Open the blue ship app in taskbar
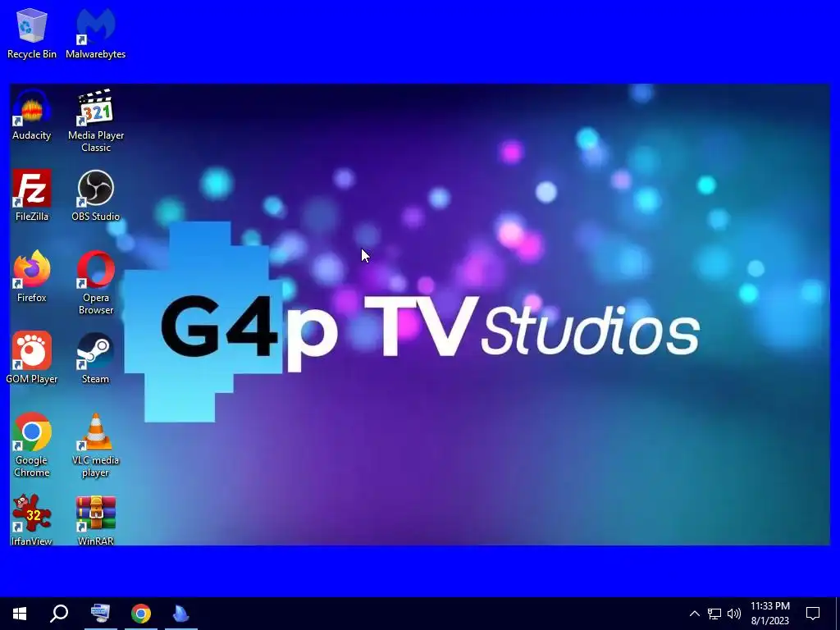 (x=181, y=614)
